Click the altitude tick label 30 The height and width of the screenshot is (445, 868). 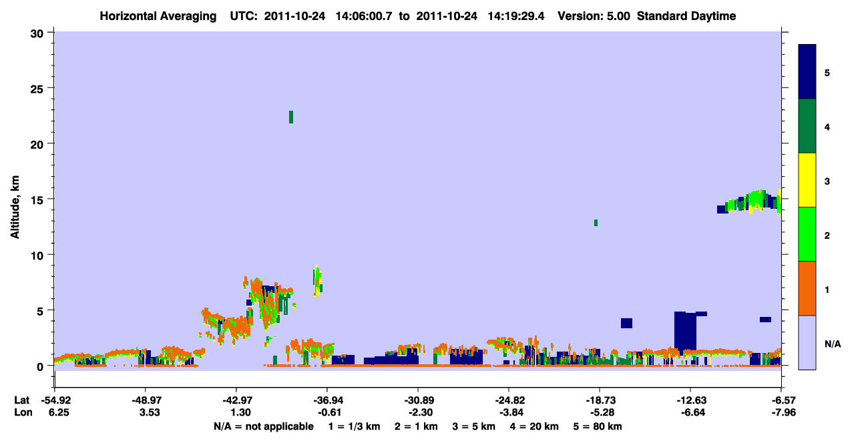click(x=37, y=33)
